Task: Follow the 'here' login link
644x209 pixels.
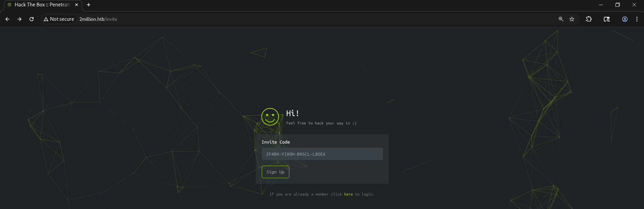Action: pos(348,194)
